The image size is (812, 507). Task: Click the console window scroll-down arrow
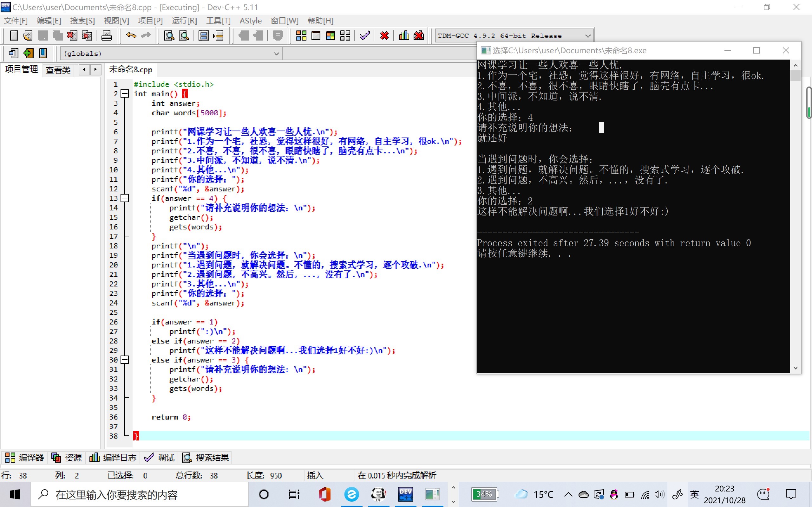coord(795,368)
